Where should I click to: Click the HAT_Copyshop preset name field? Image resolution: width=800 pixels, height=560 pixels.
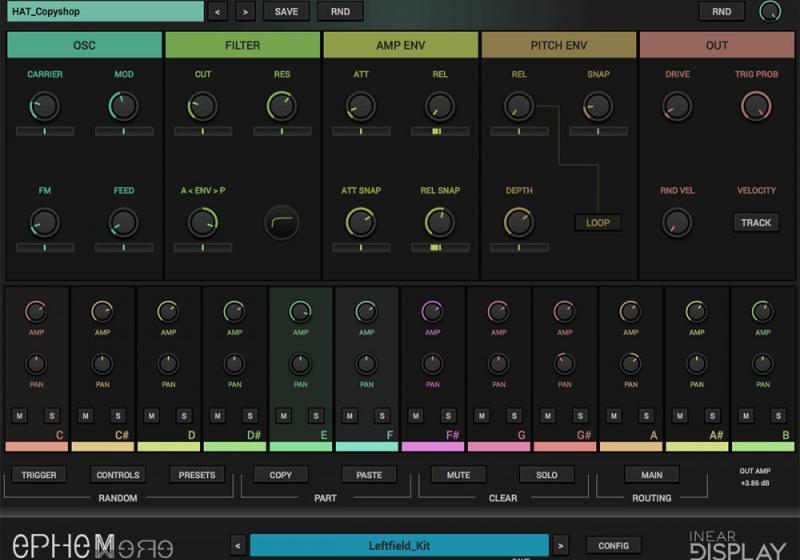click(x=105, y=12)
